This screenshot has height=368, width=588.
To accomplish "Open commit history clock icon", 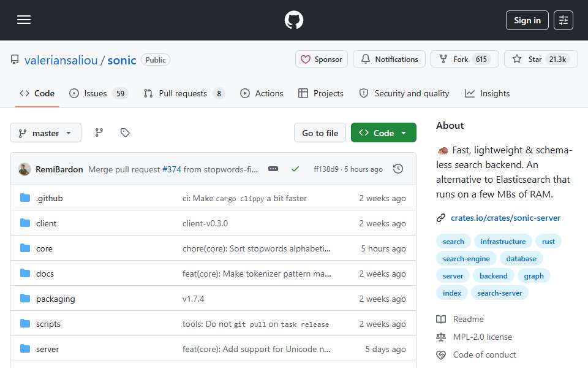I will point(398,169).
